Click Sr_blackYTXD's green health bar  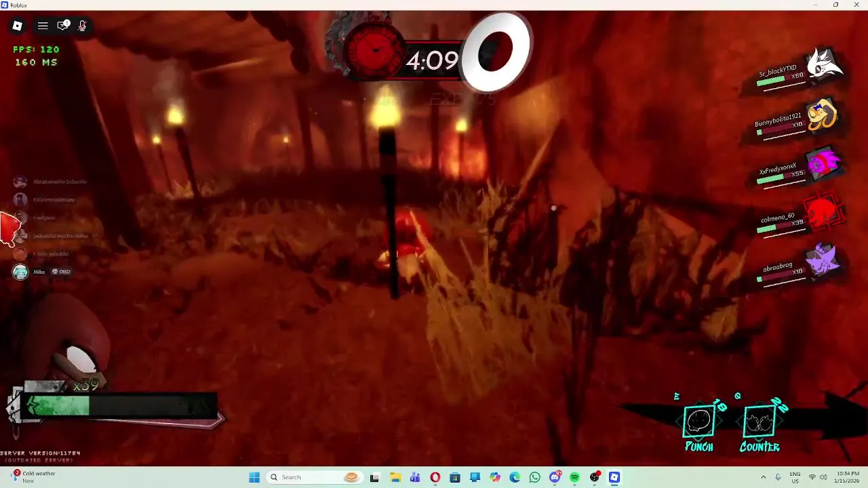coord(772,82)
